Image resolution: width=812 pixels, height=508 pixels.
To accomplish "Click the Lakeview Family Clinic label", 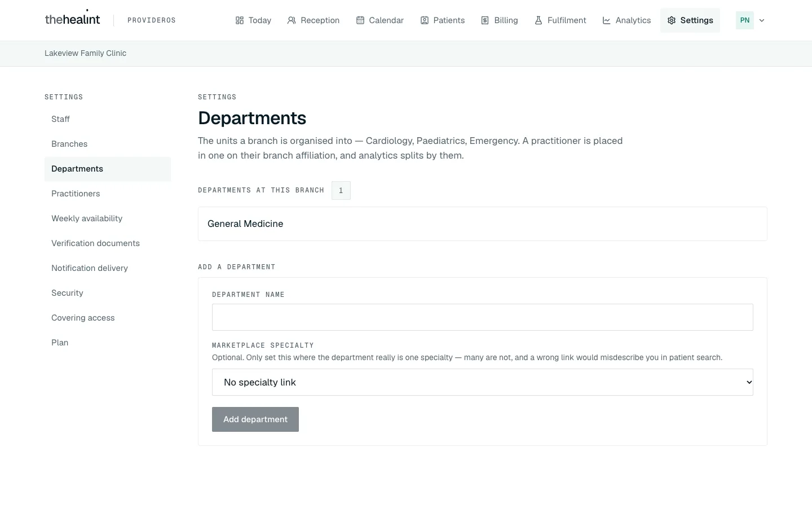I will click(86, 53).
